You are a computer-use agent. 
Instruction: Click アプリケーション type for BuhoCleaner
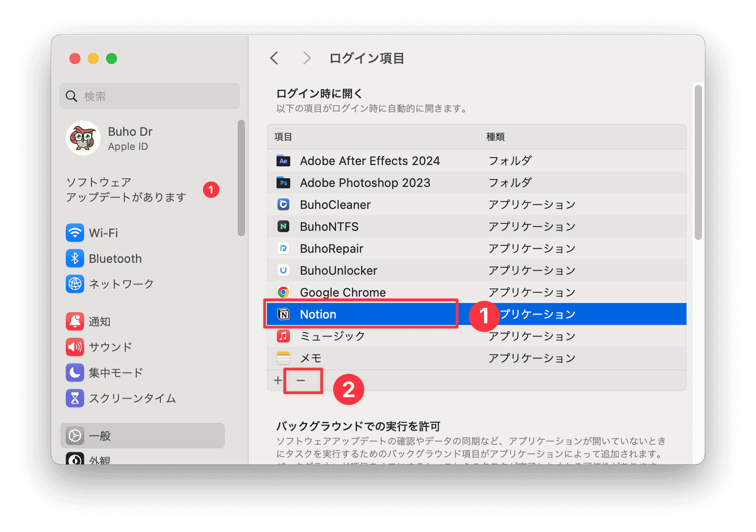coord(532,204)
